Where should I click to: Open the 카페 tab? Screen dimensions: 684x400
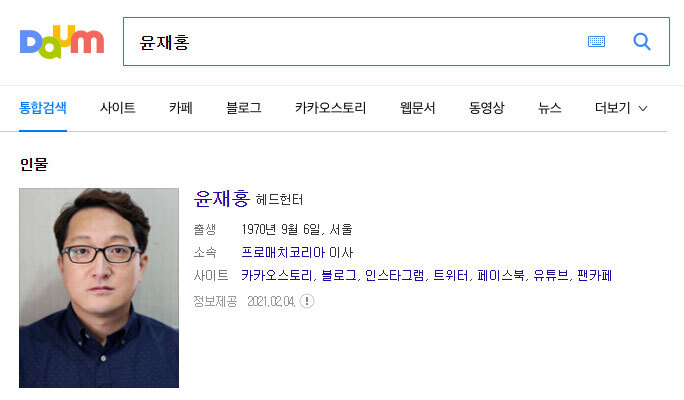(x=181, y=108)
